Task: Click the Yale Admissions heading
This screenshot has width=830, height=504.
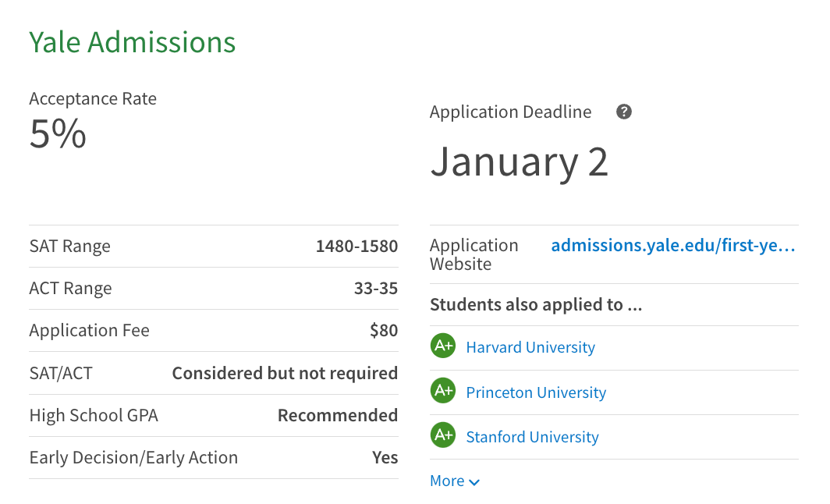Action: coord(133,42)
